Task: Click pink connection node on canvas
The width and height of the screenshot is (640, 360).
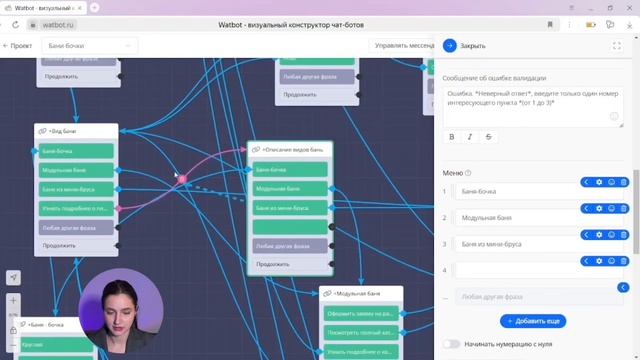Action: click(x=182, y=178)
